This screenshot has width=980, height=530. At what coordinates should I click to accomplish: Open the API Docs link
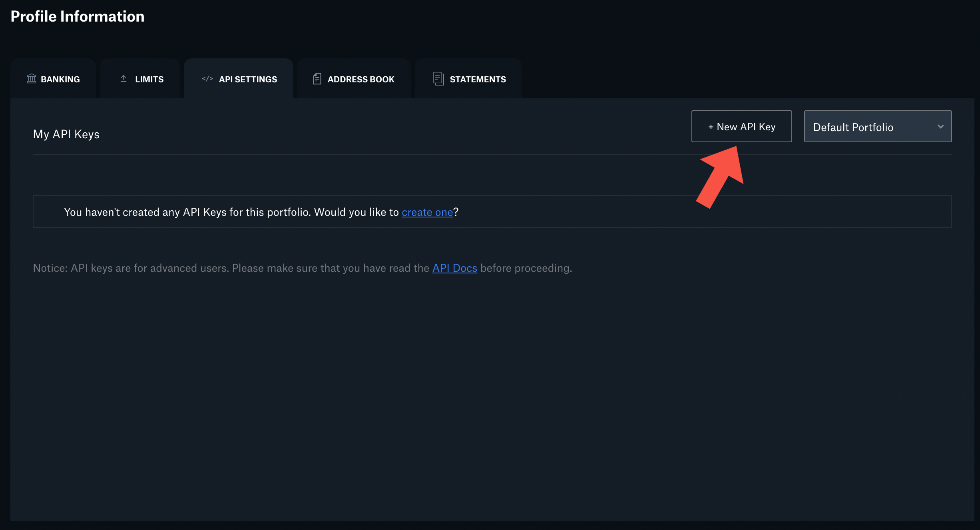click(x=454, y=268)
